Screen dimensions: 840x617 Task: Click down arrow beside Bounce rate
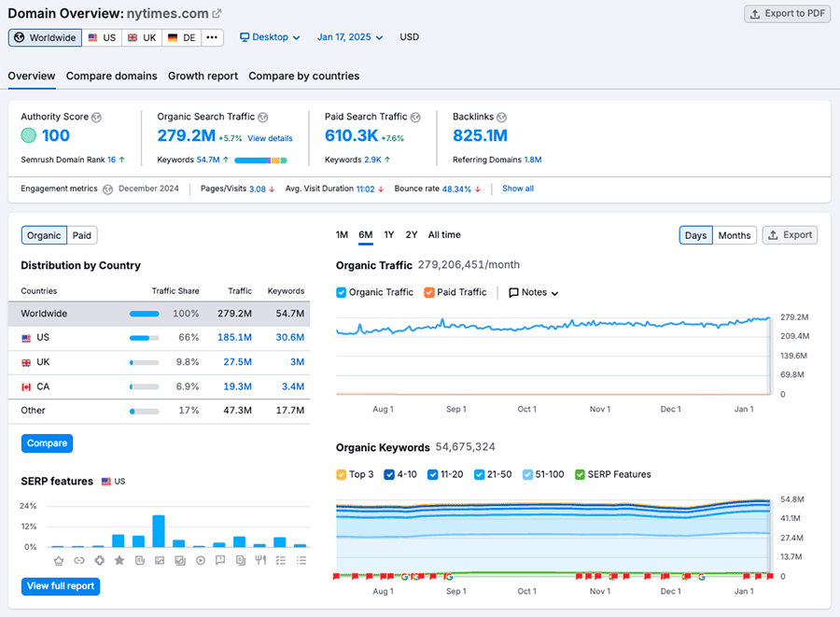click(477, 189)
